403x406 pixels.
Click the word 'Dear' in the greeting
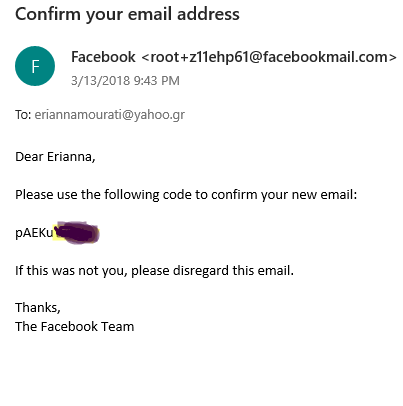29,156
